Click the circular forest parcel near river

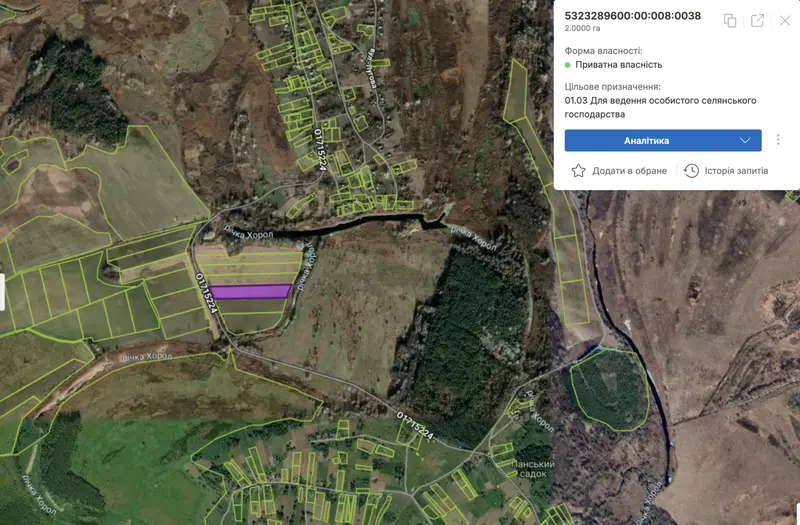pyautogui.click(x=610, y=389)
